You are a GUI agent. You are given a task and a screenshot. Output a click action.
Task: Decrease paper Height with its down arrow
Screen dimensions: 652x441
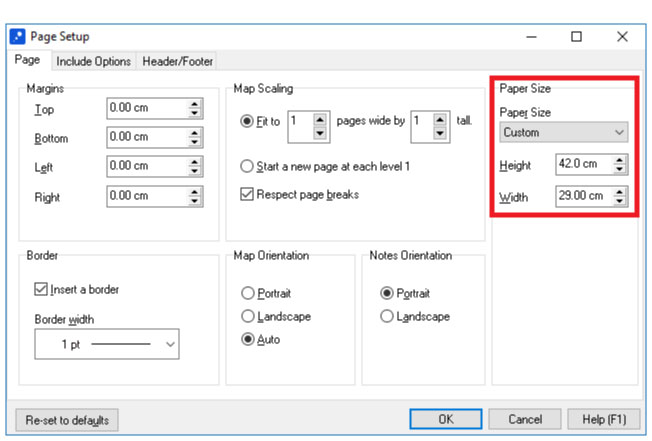click(620, 169)
